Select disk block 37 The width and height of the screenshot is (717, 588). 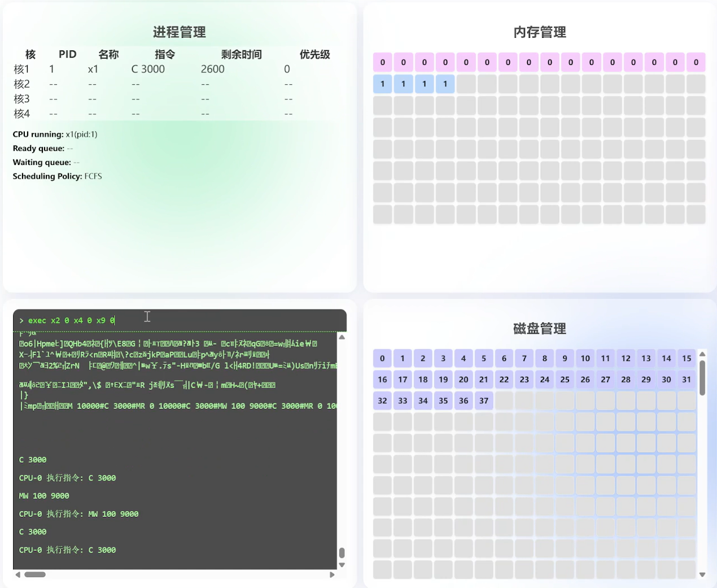point(484,400)
